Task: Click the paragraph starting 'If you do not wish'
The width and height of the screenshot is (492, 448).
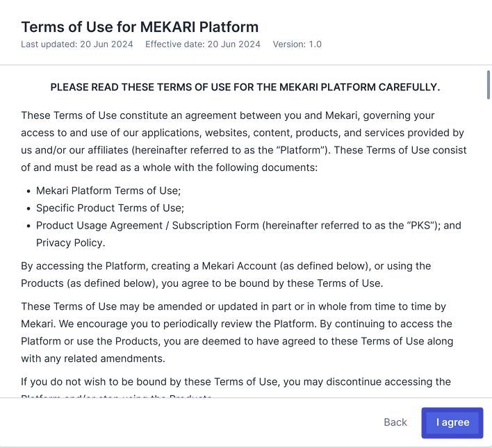Action: pos(236,382)
